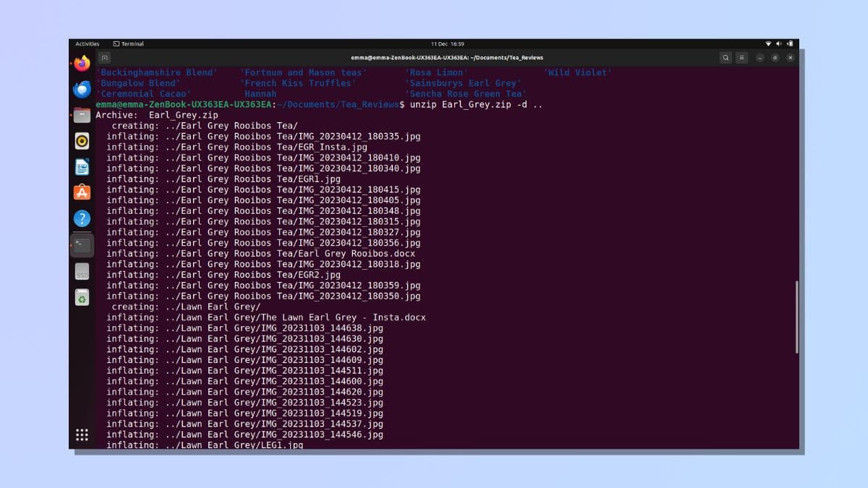Viewport: 868px width, 488px height.
Task: Open the terminal hamburger menu
Action: click(x=741, y=58)
